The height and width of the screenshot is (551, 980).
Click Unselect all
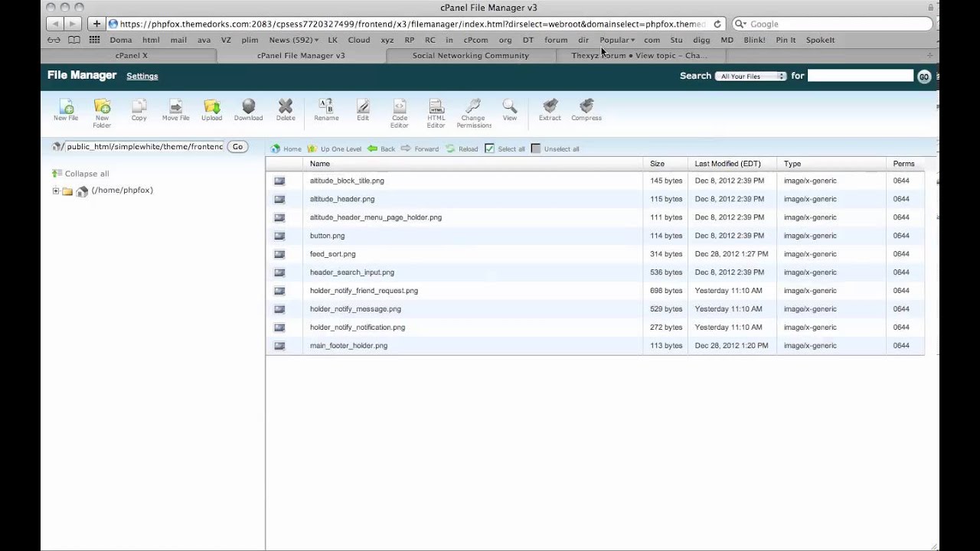555,148
